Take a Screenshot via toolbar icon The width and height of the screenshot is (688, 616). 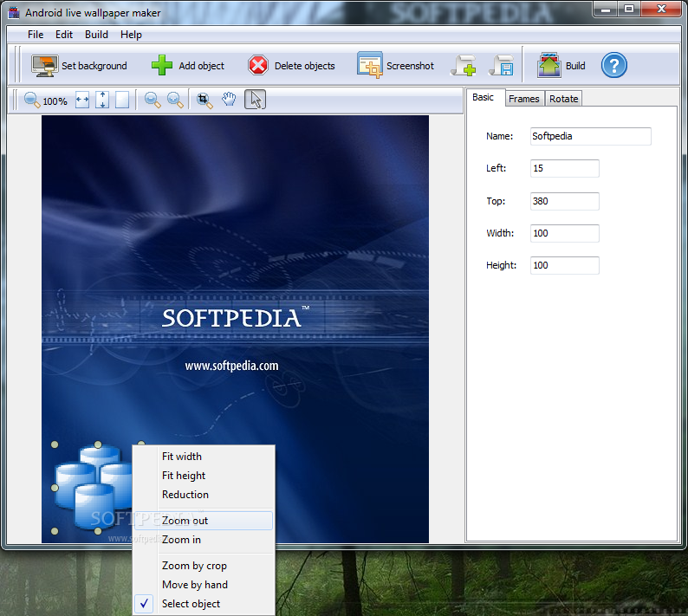point(369,65)
